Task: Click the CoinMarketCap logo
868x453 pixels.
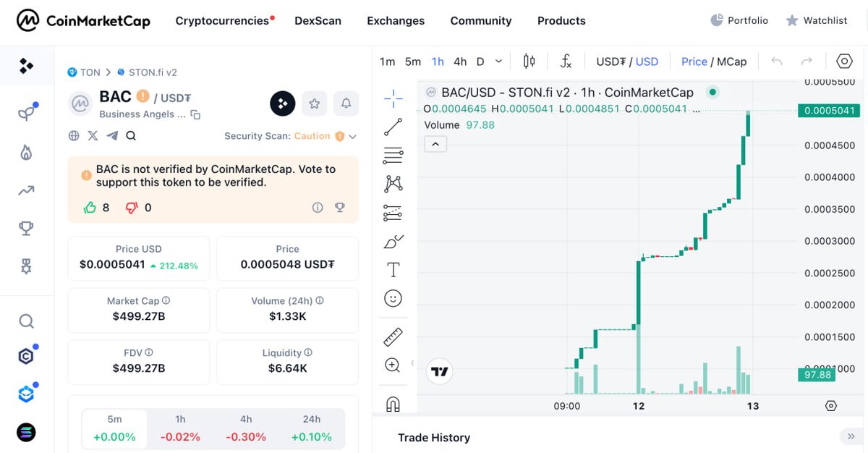Action: pyautogui.click(x=84, y=20)
